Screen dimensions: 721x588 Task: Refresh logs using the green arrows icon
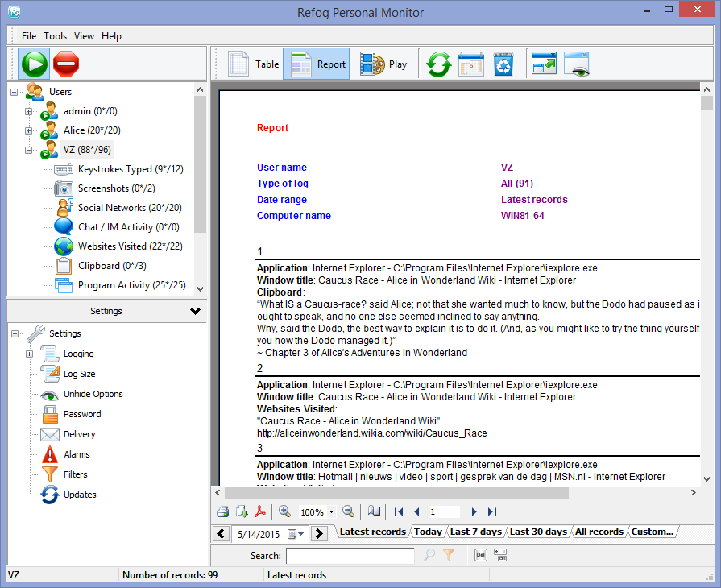tap(439, 64)
